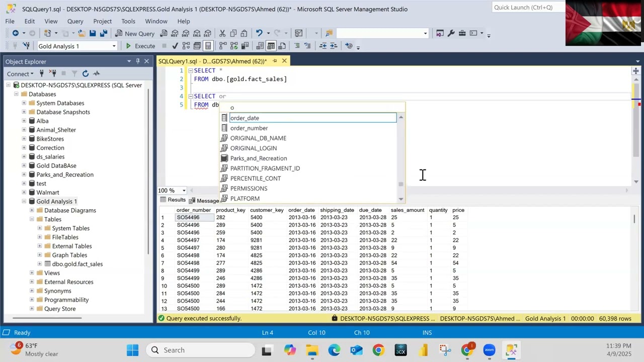Image resolution: width=644 pixels, height=362 pixels.
Task: Set results to file mode
Action: (x=282, y=46)
